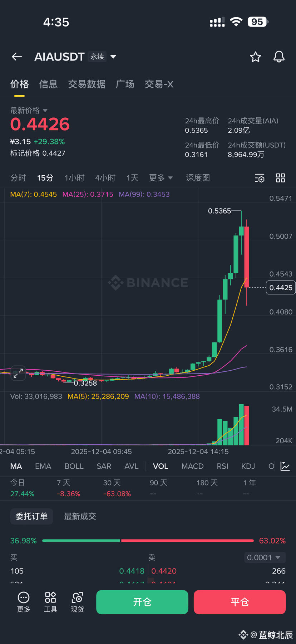
Task: Go back using the arrow icon
Action: pyautogui.click(x=17, y=57)
